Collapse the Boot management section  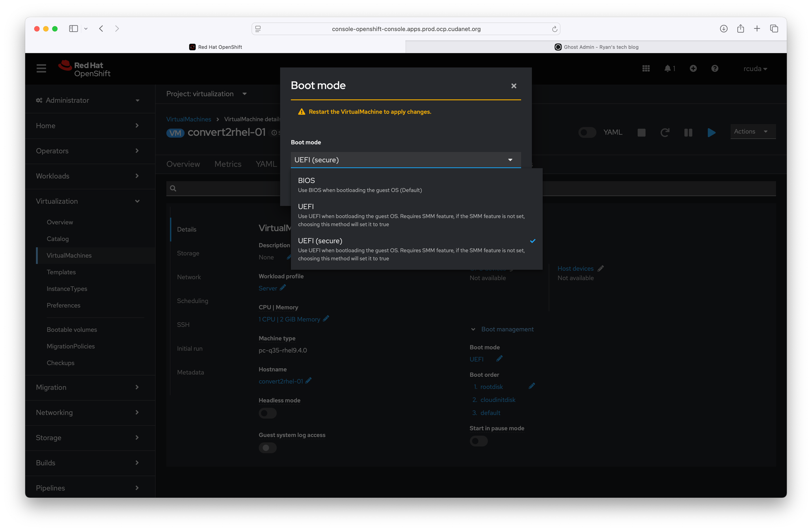click(502, 329)
